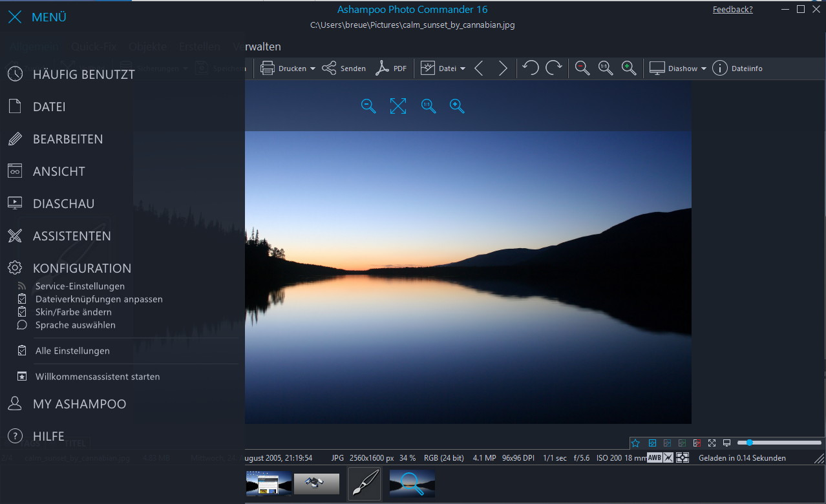This screenshot has height=504, width=826.
Task: Open Alle Einstellungen
Action: pyautogui.click(x=72, y=351)
